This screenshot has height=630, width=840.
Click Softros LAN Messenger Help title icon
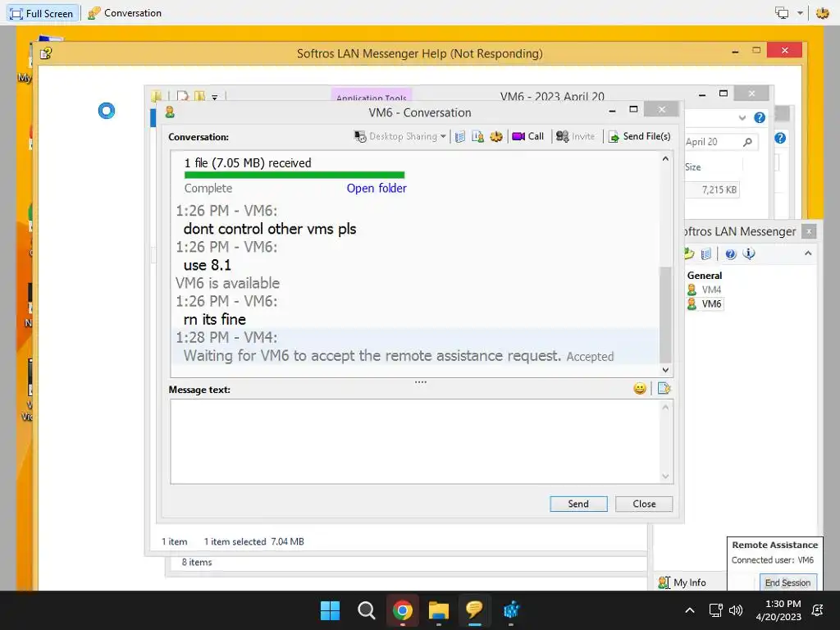click(x=46, y=53)
